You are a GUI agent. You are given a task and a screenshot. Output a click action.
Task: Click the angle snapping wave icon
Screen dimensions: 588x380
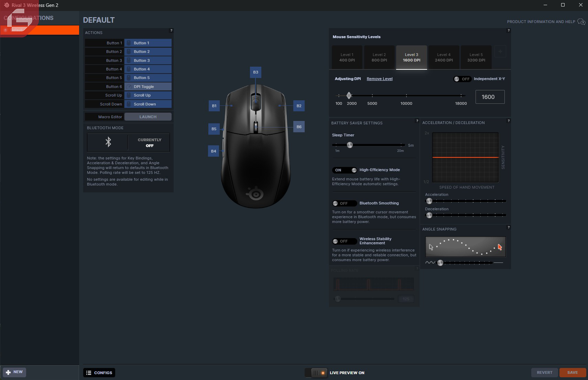(430, 262)
